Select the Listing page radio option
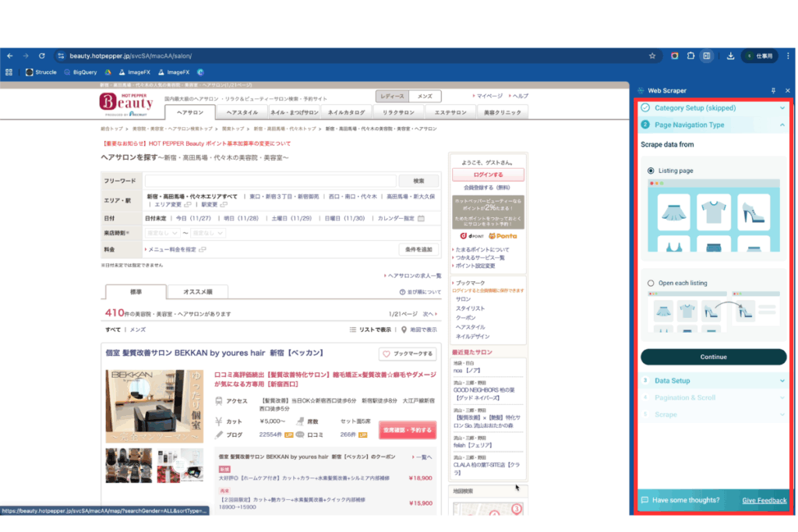This screenshot has height=532, width=798. (651, 171)
